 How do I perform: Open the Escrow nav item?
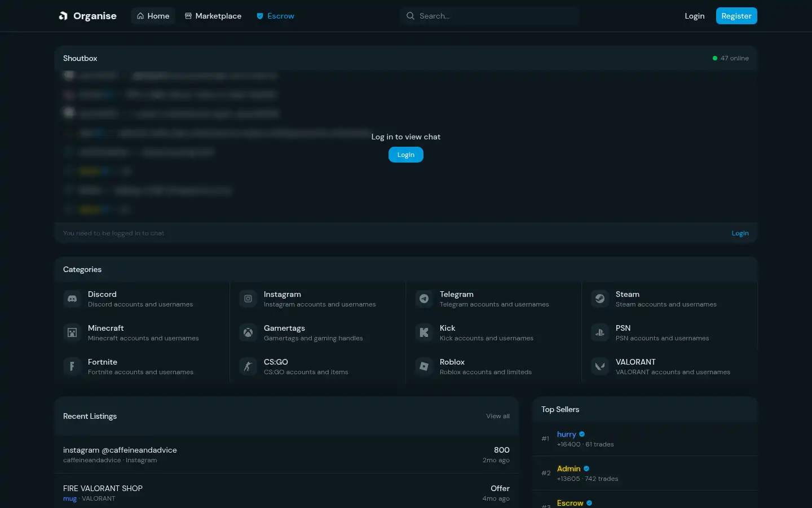point(276,16)
